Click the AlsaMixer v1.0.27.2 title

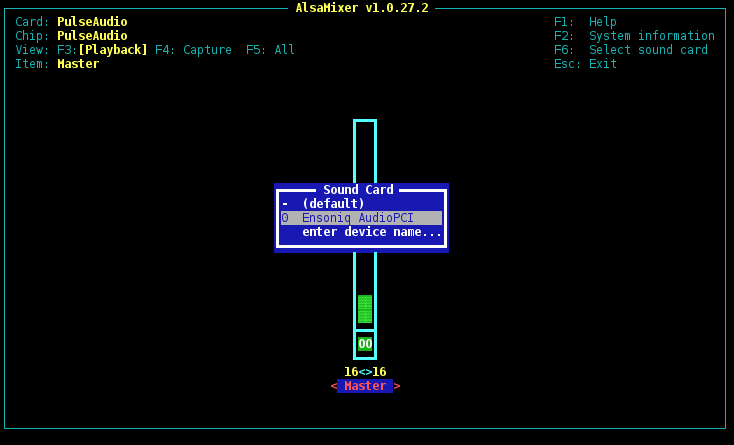pyautogui.click(x=362, y=7)
